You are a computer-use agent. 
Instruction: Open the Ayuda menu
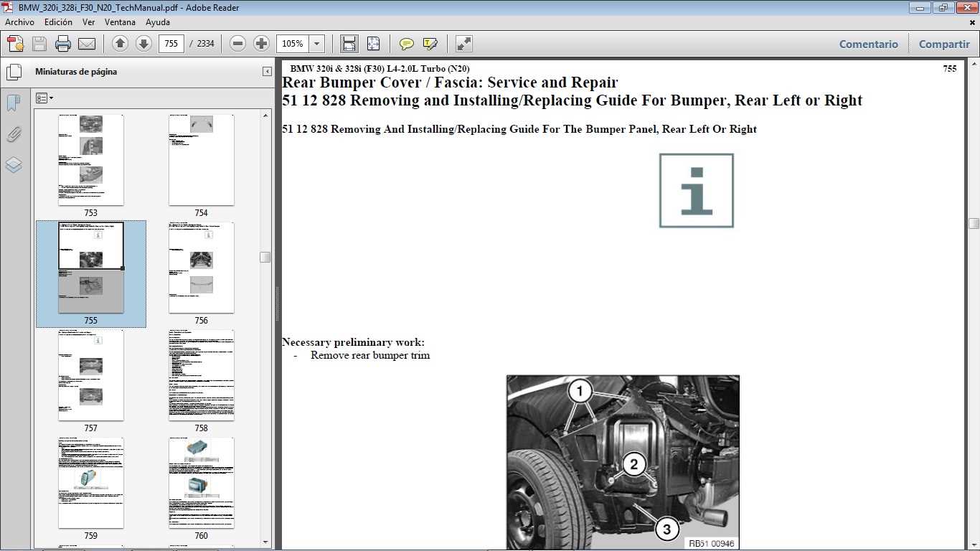pyautogui.click(x=158, y=22)
